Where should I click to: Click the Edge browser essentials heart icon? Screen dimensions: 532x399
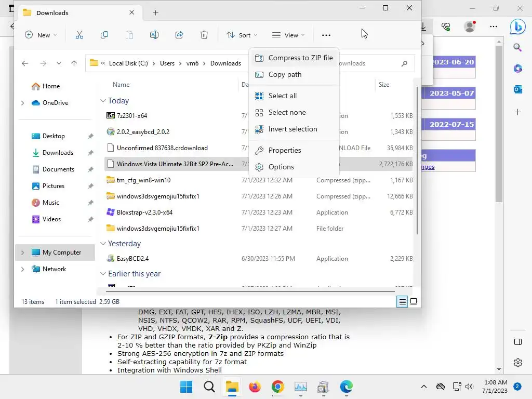tap(446, 26)
